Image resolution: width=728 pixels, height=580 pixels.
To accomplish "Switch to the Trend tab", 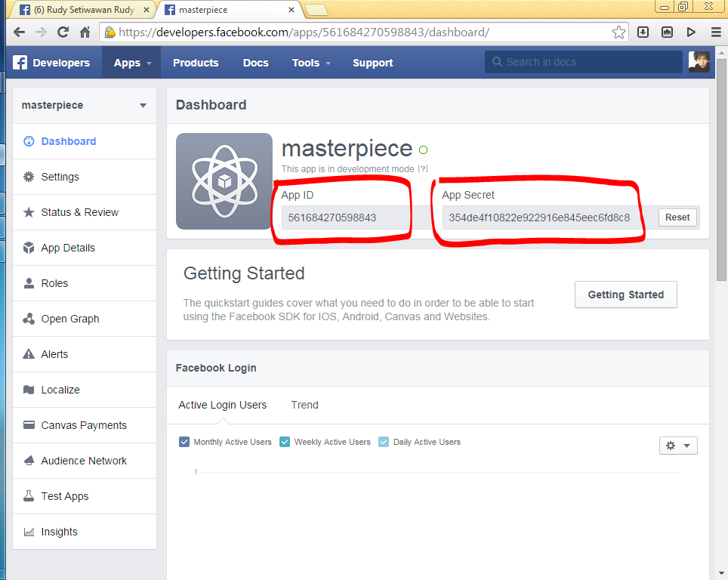I will click(x=304, y=405).
